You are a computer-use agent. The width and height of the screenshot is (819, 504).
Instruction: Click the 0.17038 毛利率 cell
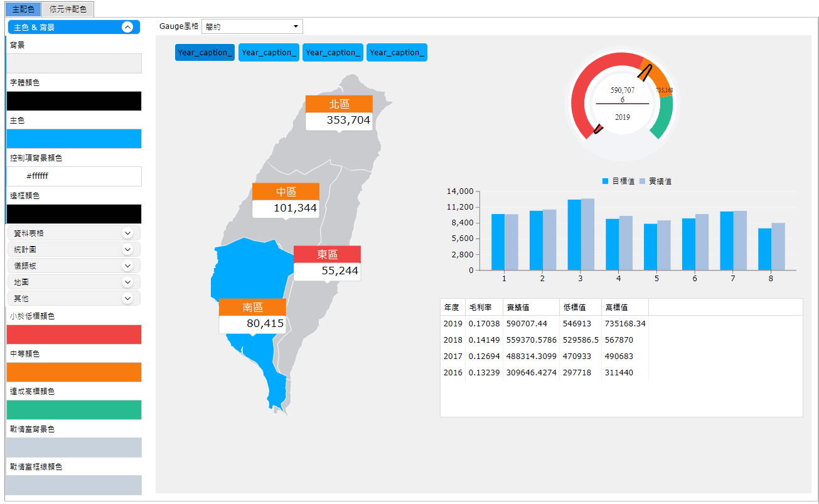(484, 324)
